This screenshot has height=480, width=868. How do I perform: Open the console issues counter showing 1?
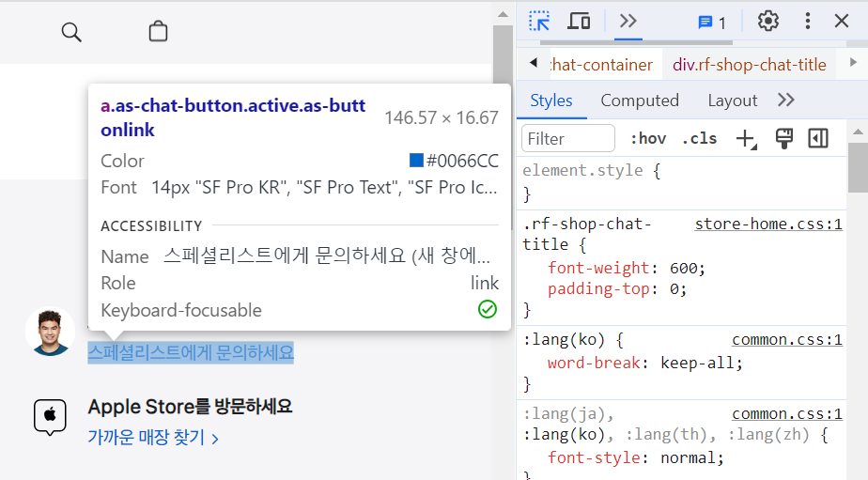[x=712, y=23]
